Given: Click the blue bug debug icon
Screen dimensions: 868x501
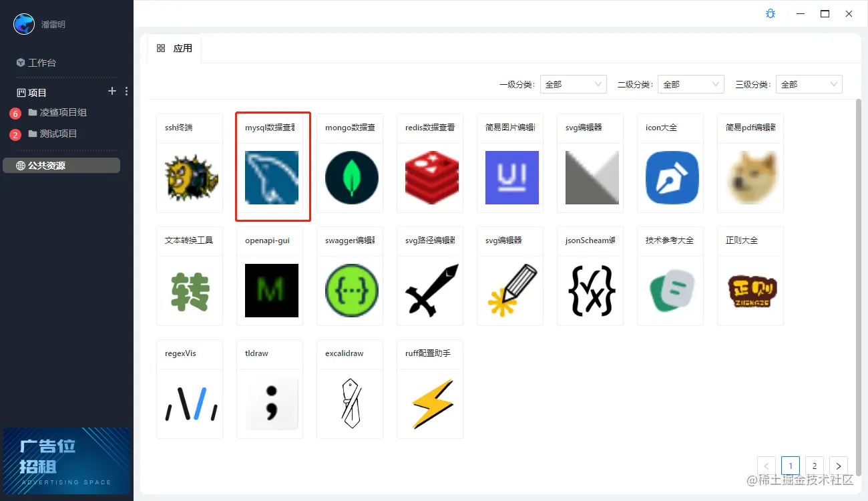Looking at the screenshot, I should coord(771,13).
